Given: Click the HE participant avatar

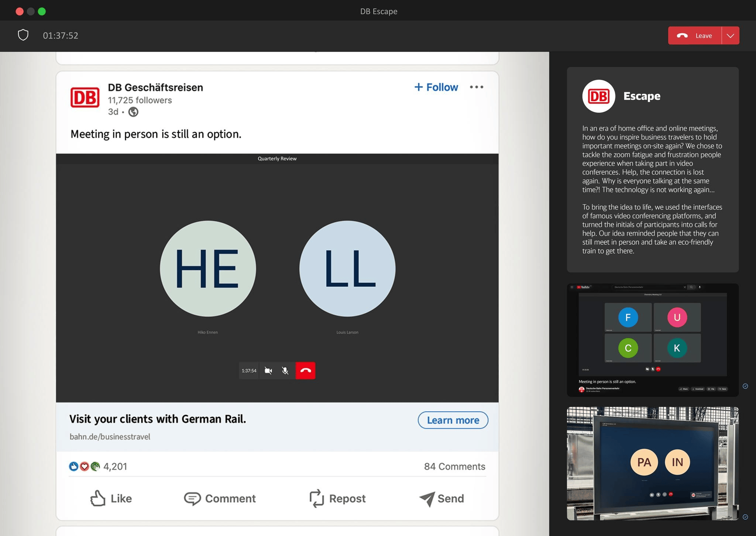Looking at the screenshot, I should tap(208, 268).
